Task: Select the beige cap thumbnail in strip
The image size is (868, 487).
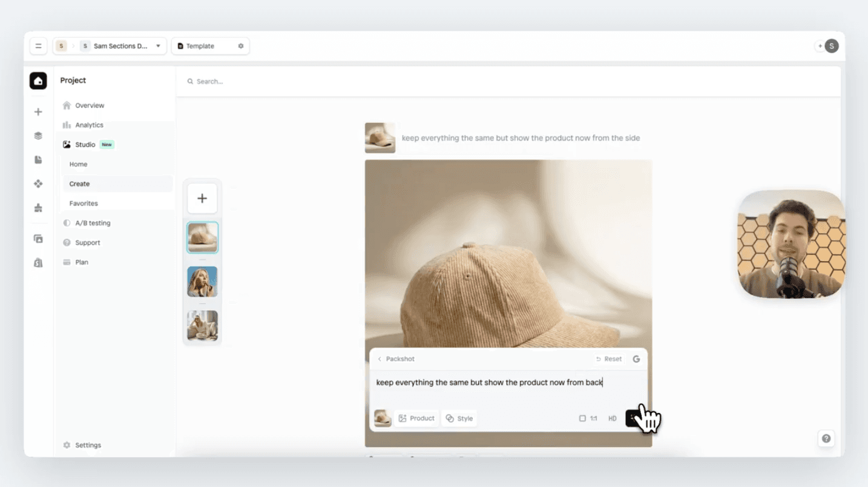Action: click(202, 237)
